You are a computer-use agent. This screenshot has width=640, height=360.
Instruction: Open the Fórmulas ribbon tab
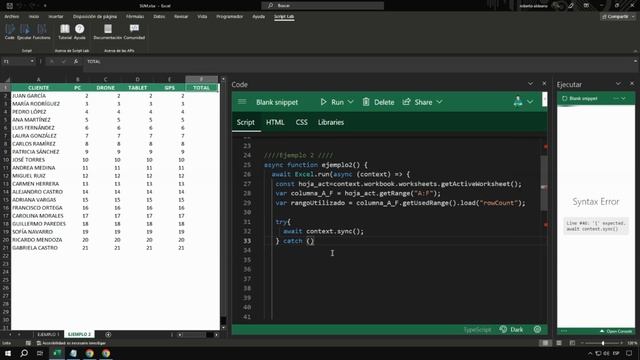pos(135,16)
